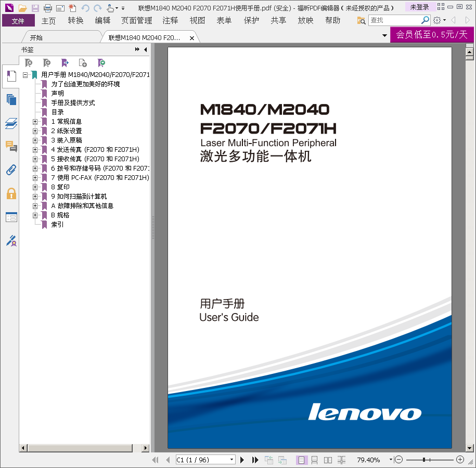
Task: Open the 注释 ribbon tab
Action: (170, 21)
